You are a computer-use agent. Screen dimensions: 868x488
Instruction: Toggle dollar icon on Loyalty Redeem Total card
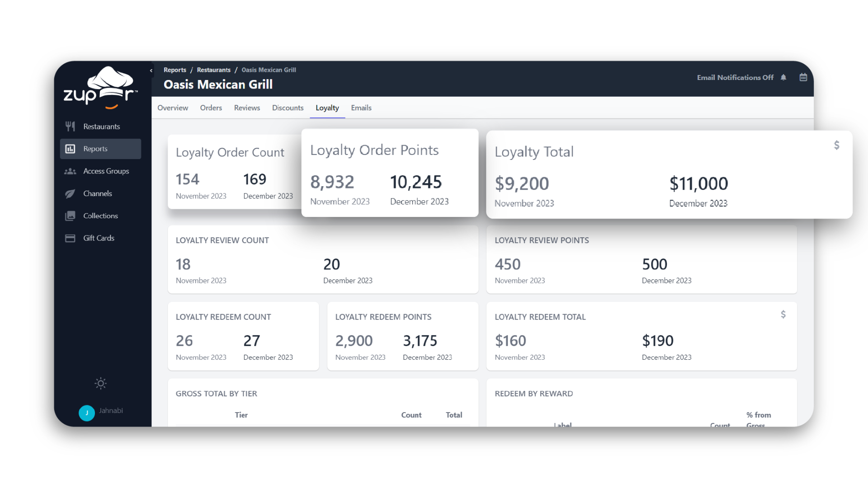(783, 314)
